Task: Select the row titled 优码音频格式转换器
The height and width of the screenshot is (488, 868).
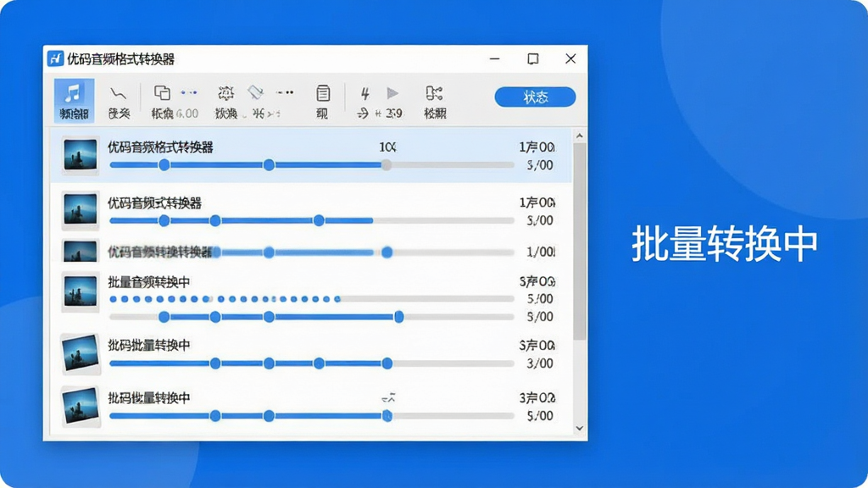Action: [311, 155]
